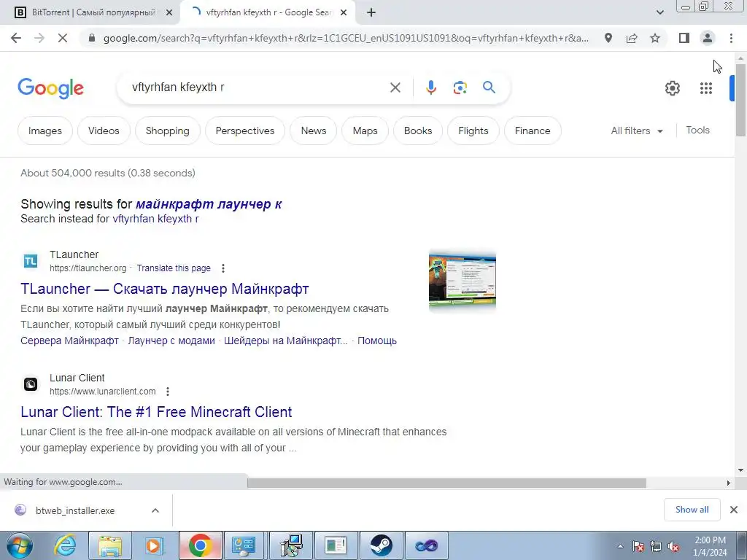Expand the All filters dropdown

point(637,131)
